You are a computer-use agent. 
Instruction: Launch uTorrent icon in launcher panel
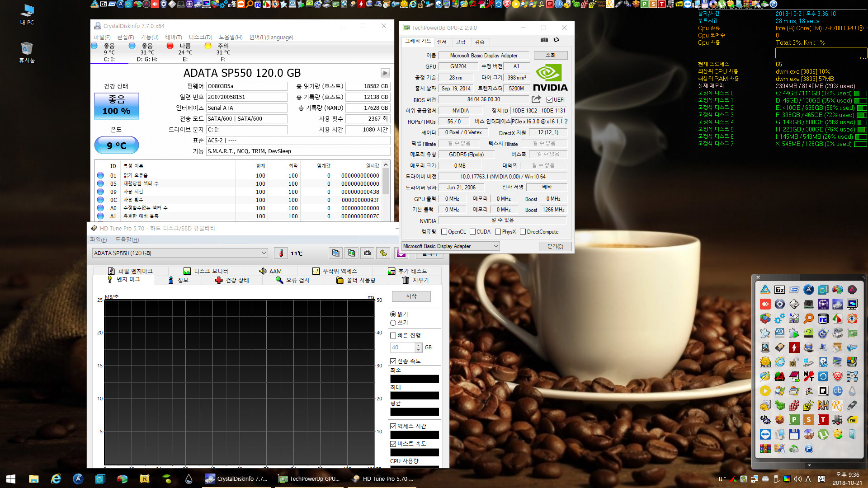(x=823, y=435)
